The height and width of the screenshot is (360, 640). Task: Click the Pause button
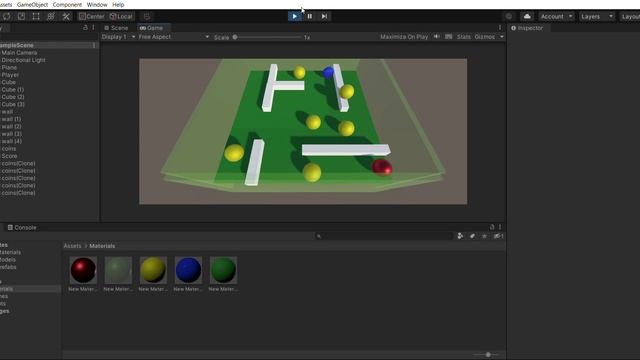(x=309, y=16)
